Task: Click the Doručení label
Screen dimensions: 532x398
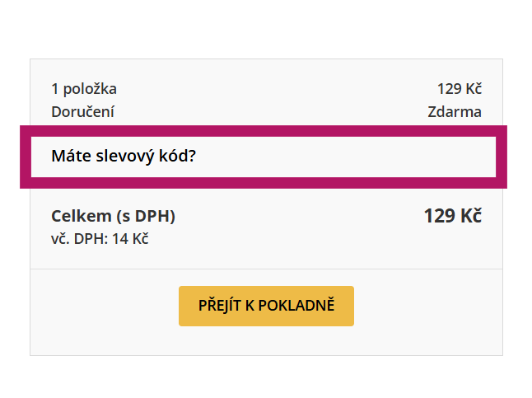Action: [82, 112]
